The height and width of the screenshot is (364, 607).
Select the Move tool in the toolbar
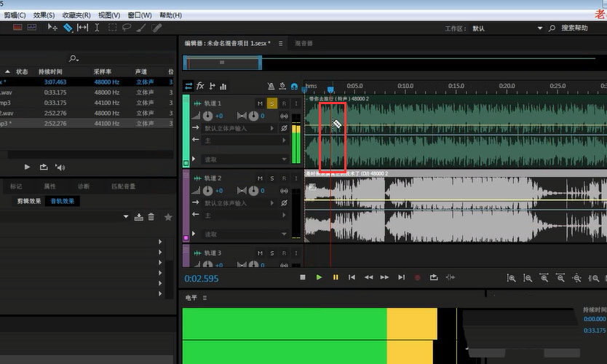(52, 28)
